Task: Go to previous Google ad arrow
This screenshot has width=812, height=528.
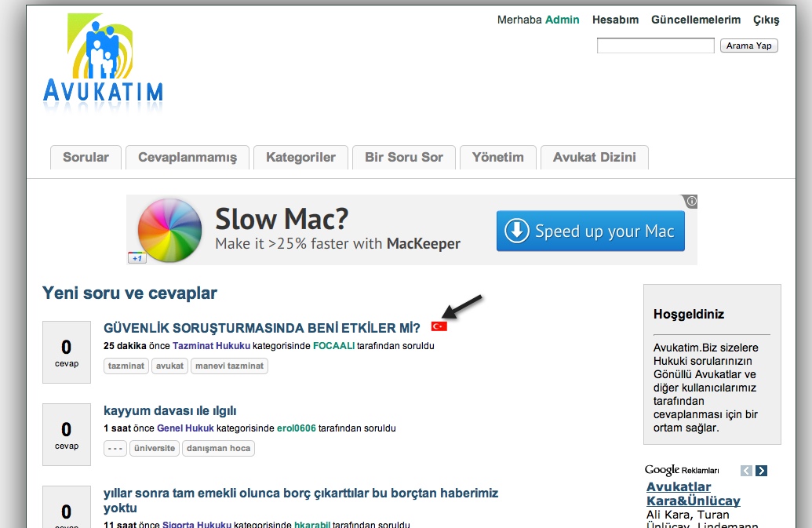Action: pyautogui.click(x=746, y=471)
